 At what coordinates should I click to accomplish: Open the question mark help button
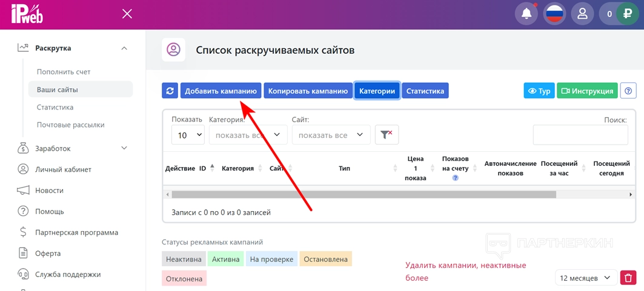[628, 91]
